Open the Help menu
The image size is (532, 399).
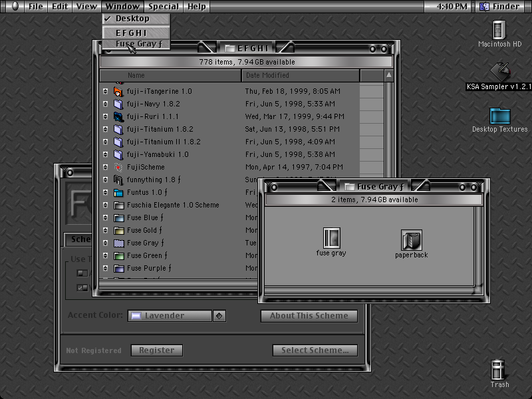(x=196, y=6)
